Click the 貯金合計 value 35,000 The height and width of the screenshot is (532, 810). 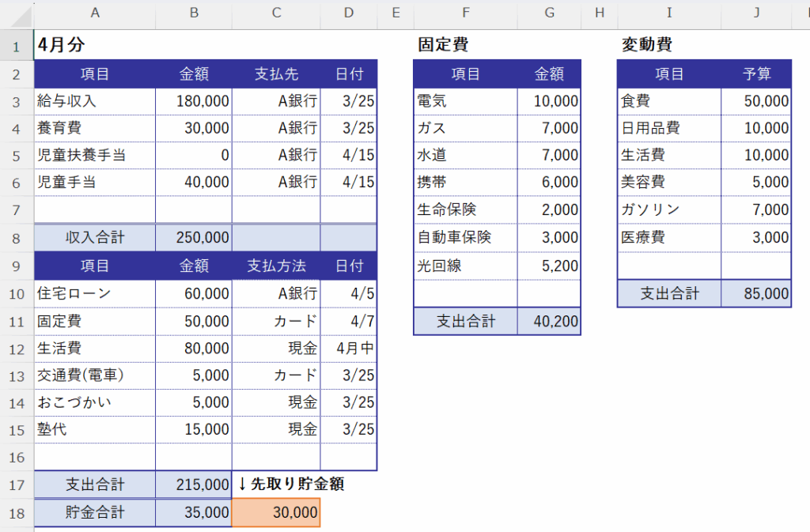pos(194,513)
